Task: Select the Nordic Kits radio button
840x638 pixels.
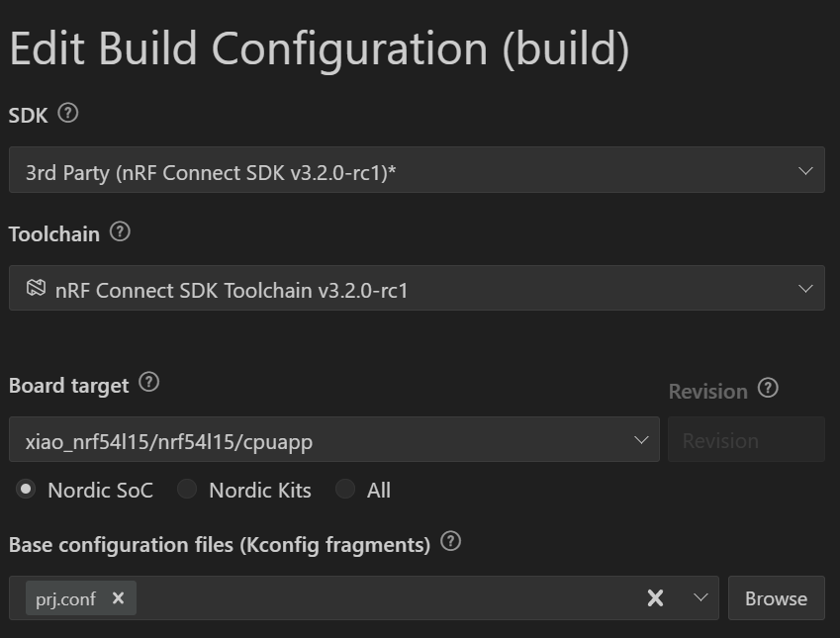Action: [187, 489]
